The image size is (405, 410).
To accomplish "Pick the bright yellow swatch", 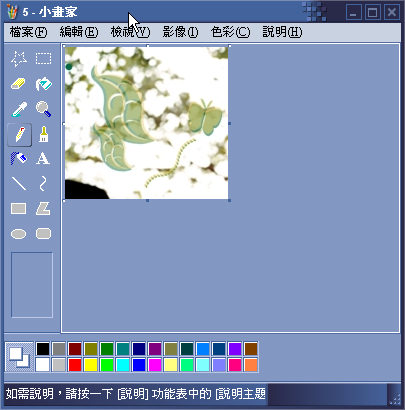I will click(91, 365).
